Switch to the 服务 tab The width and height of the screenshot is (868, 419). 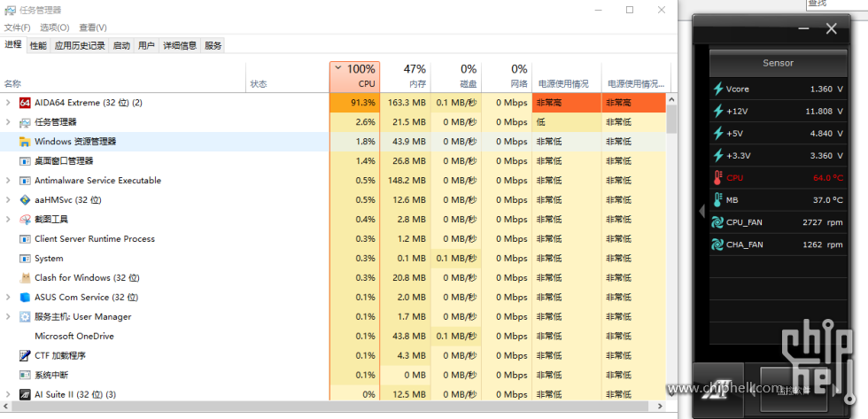click(x=213, y=46)
